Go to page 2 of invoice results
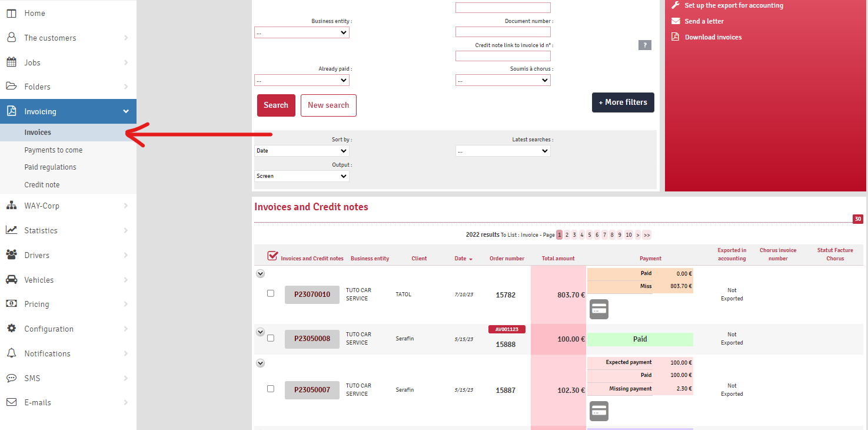This screenshot has width=868, height=430. [567, 235]
